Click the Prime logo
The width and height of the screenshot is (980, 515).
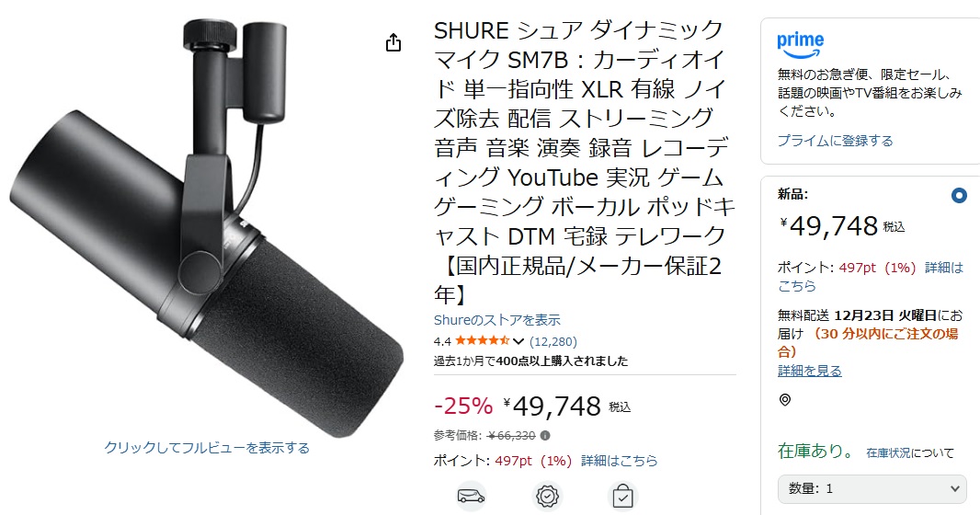(800, 44)
